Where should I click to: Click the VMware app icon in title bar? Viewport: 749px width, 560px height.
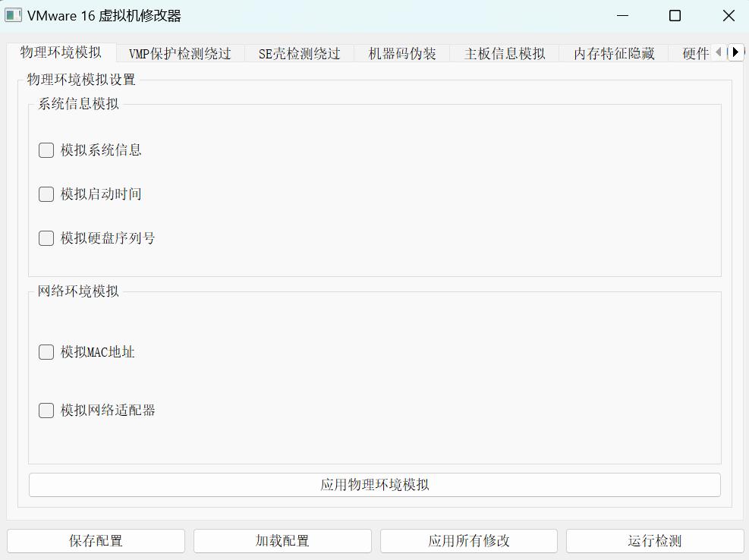pyautogui.click(x=13, y=15)
